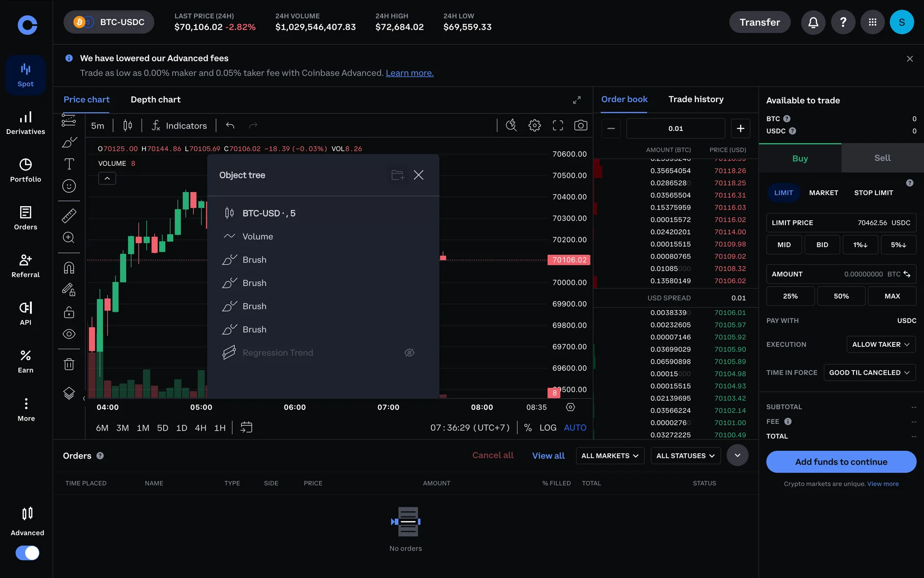Switch to the Depth chart tab
Image resolution: width=924 pixels, height=578 pixels.
[155, 100]
